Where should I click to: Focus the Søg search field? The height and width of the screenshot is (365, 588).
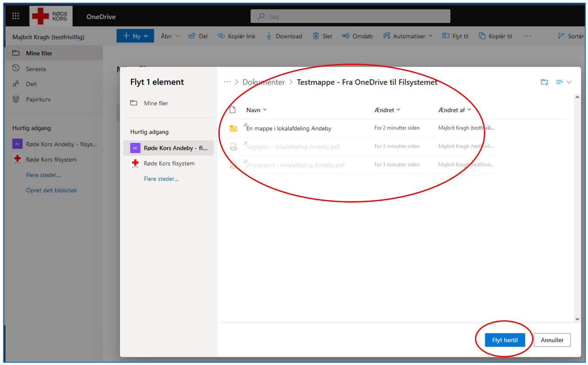[x=350, y=16]
